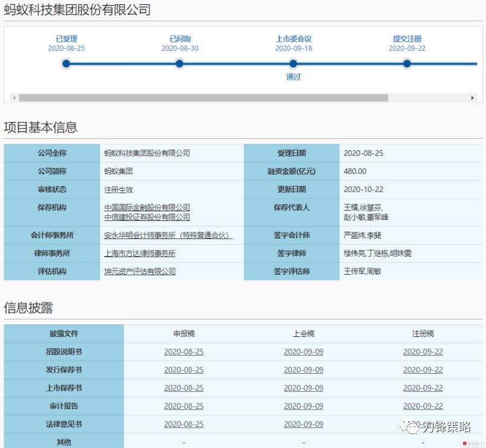Open 法律意见书 上会稿 dated 2020-09-09
Image resolution: width=486 pixels, height=448 pixels.
[x=303, y=424]
